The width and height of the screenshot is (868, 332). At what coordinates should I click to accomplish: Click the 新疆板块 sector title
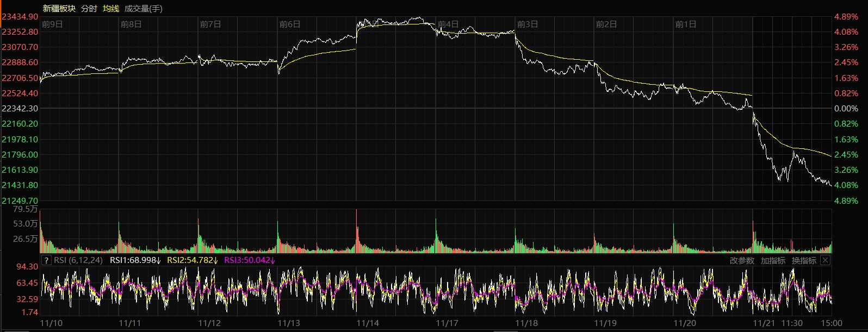59,8
